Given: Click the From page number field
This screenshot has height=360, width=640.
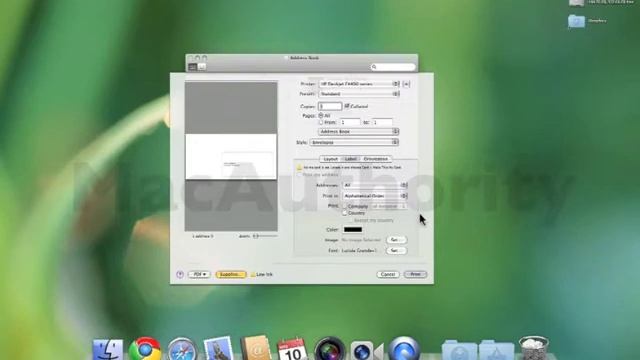Looking at the screenshot, I should 350,122.
